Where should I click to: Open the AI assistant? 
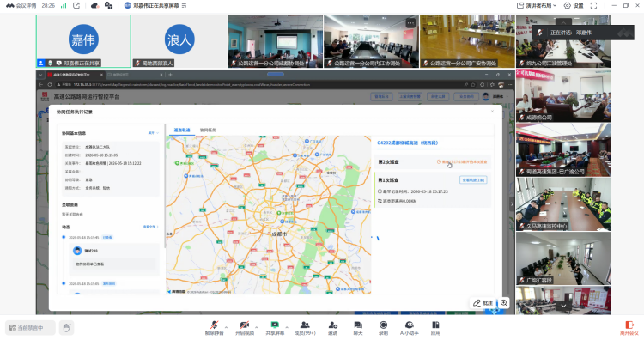pyautogui.click(x=409, y=328)
